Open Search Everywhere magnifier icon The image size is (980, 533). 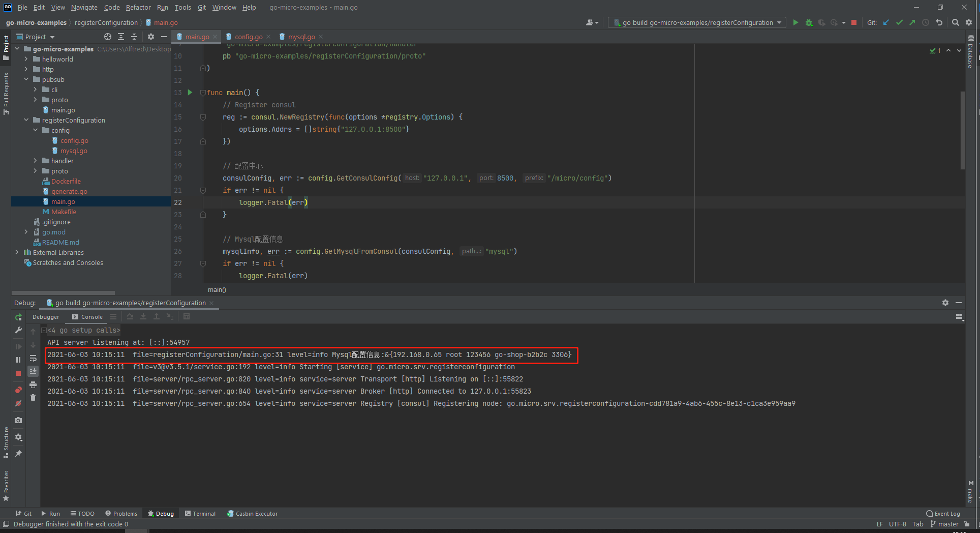tap(956, 22)
